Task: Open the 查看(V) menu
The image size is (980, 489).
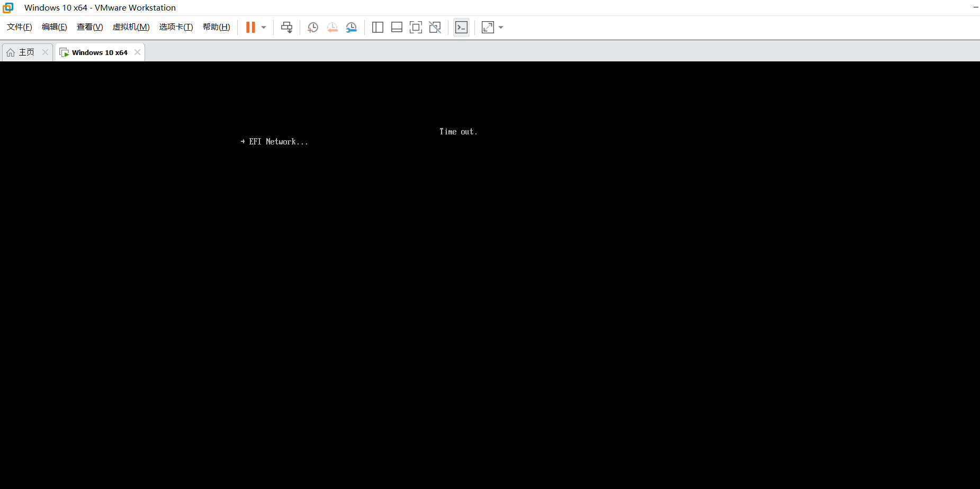Action: [90, 27]
